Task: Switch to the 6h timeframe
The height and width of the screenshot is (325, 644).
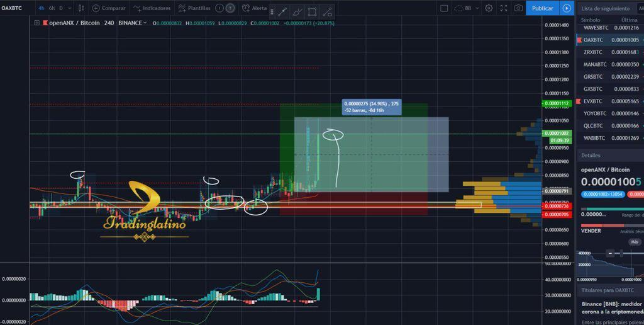Action: tap(52, 8)
